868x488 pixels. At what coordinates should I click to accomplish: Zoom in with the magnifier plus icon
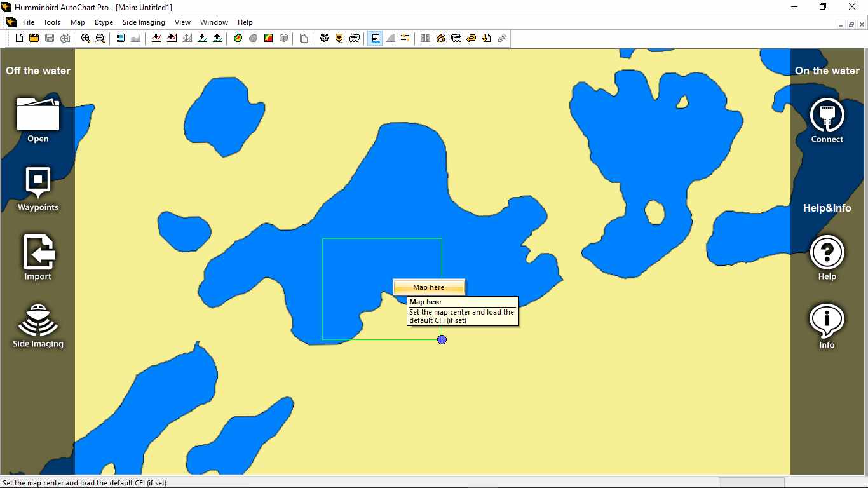[x=86, y=38]
